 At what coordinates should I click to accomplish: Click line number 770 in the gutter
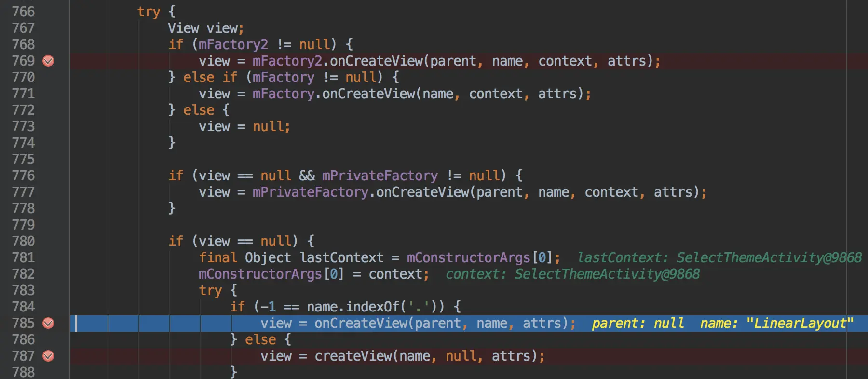pos(23,77)
